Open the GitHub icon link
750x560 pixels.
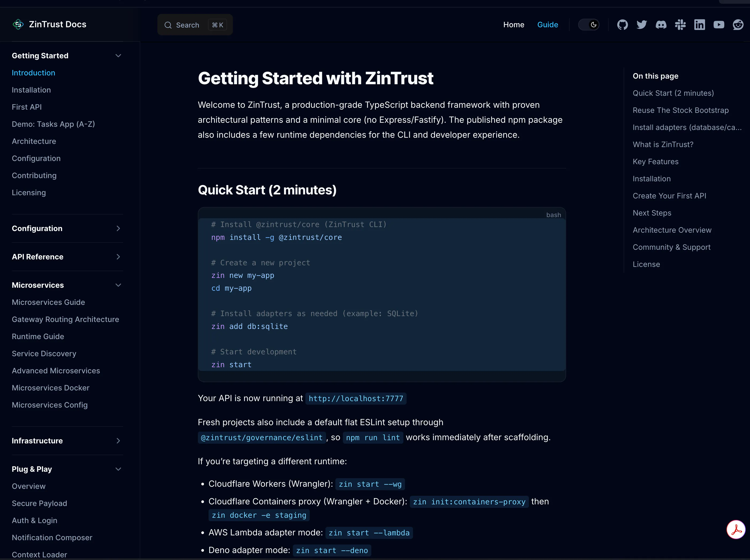point(623,25)
